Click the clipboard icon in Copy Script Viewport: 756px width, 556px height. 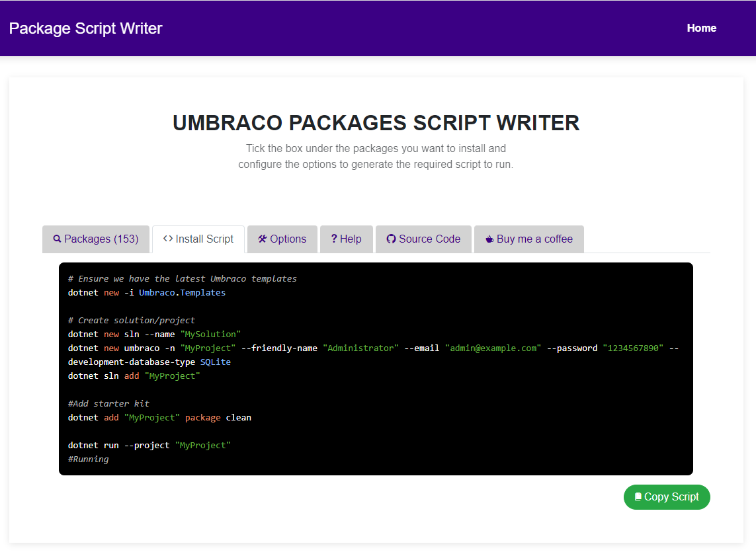click(x=638, y=497)
